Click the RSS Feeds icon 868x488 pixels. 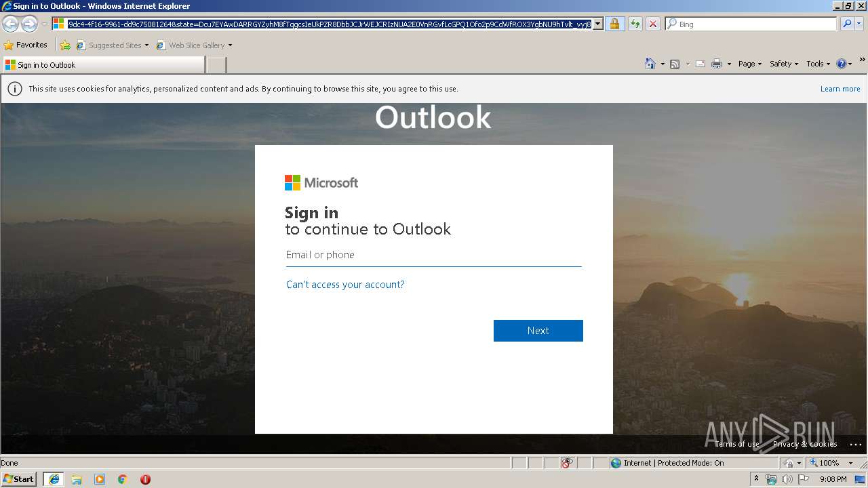tap(675, 64)
